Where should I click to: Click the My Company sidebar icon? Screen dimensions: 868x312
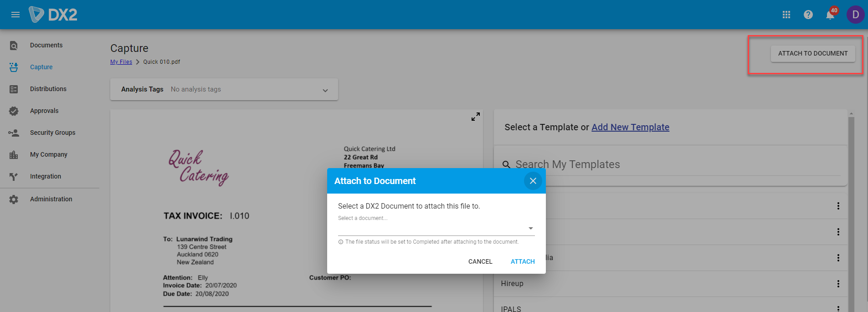(x=14, y=155)
